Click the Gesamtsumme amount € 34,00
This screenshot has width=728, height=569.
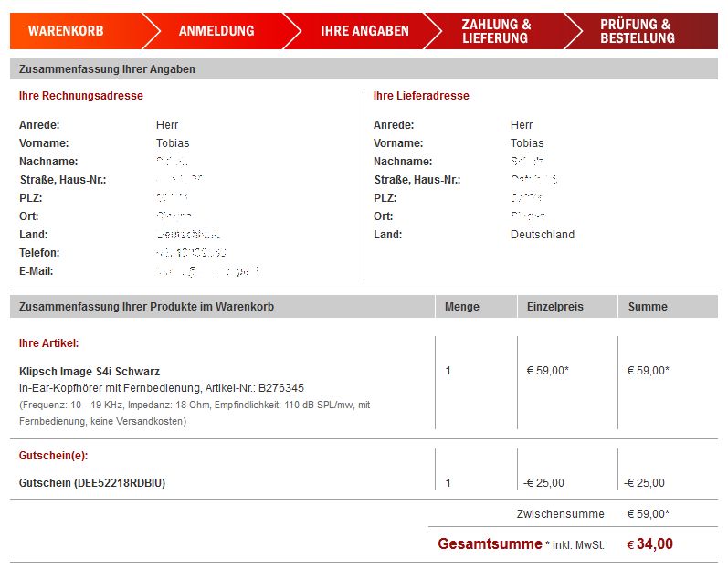tap(650, 544)
